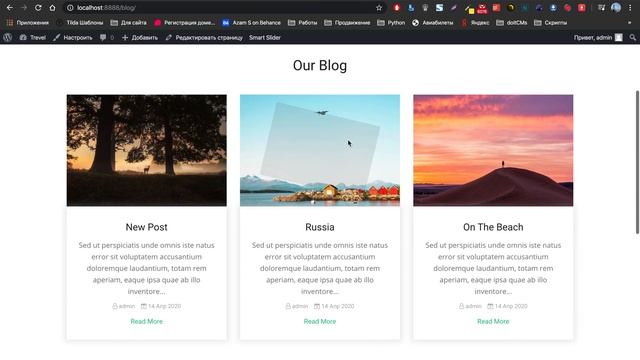Click admin author on New Post

coord(124,306)
